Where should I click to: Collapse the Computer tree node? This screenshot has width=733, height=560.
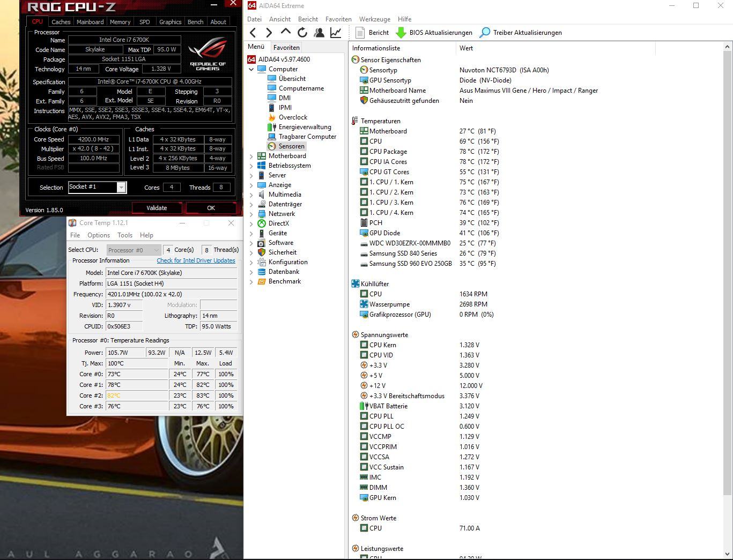[251, 69]
